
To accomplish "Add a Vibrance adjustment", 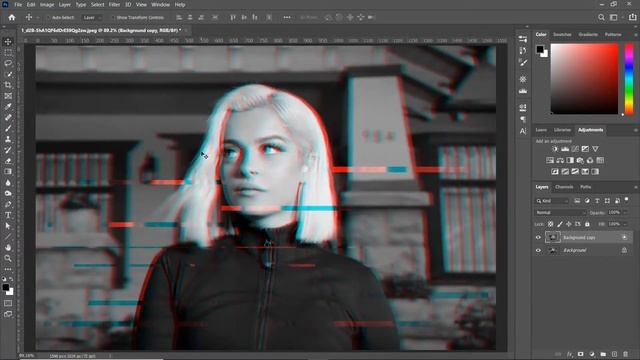I will click(596, 149).
